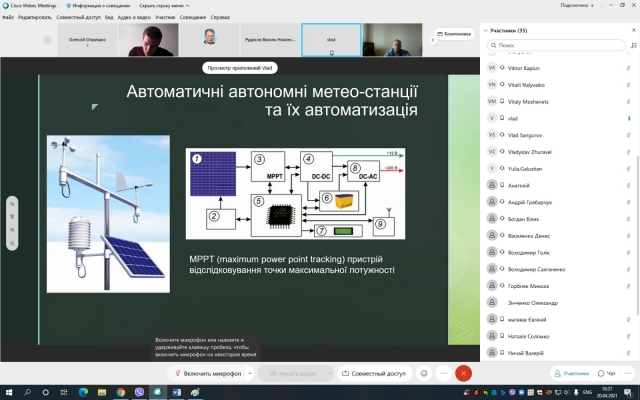Screen dimensions: 640x400
Task: Show next video thumbnails arrow
Action: [x=432, y=40]
